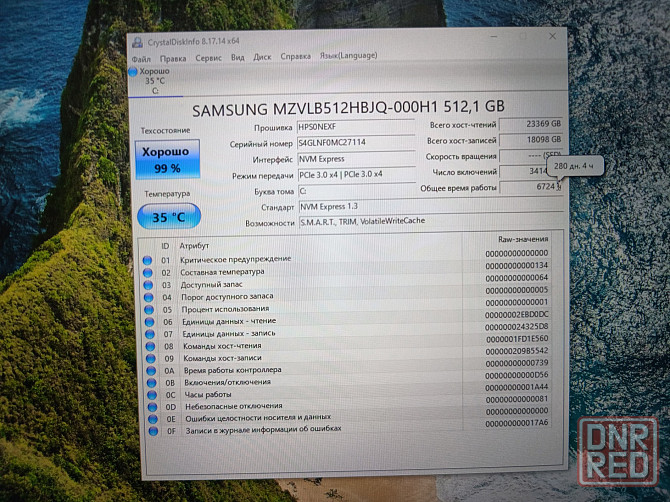
Task: Click the 35 °C temperature button
Action: point(169,217)
